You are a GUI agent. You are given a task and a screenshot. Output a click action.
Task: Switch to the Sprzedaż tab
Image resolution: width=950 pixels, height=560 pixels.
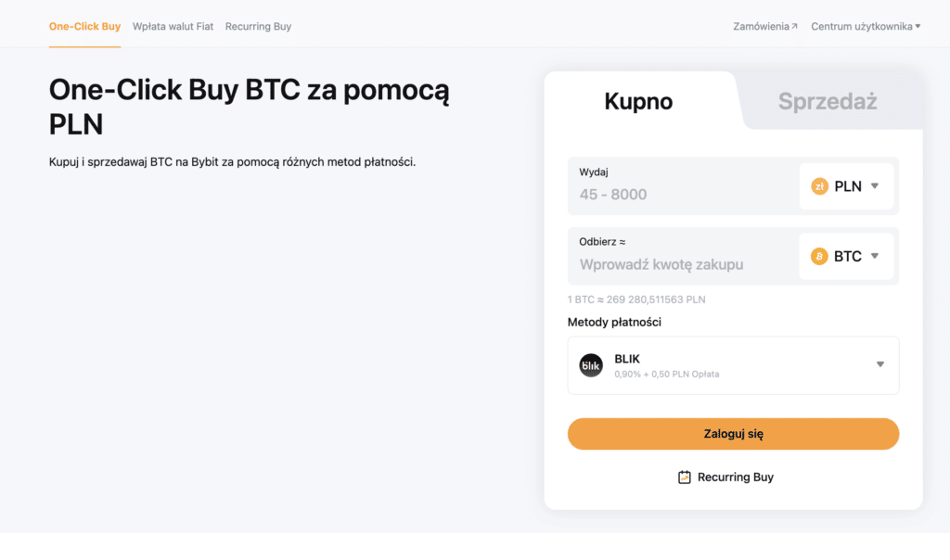[828, 102]
